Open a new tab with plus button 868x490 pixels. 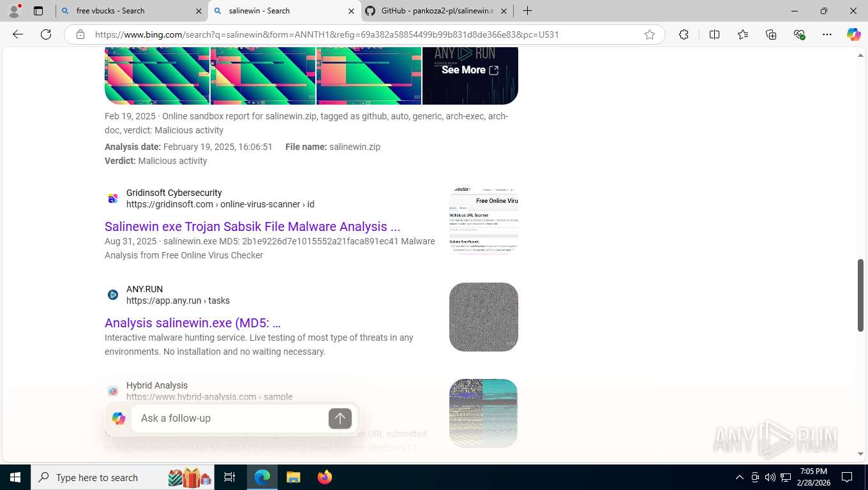coord(527,11)
